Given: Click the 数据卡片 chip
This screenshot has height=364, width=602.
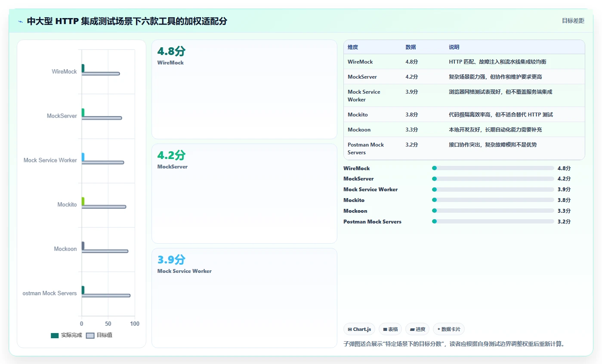Looking at the screenshot, I should tap(449, 329).
